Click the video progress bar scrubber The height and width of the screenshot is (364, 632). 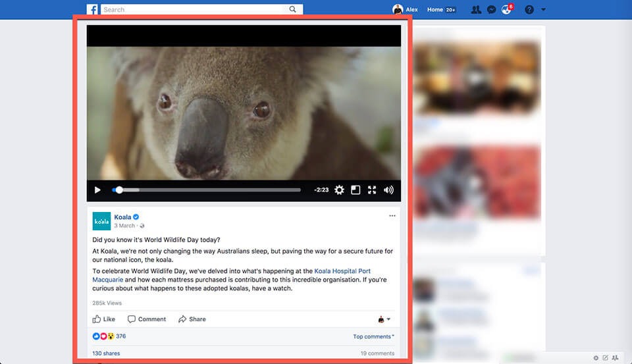(x=119, y=190)
